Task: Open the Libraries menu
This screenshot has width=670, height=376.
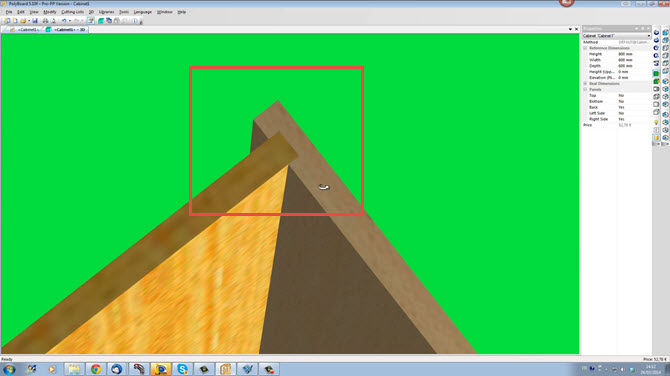Action: (106, 12)
